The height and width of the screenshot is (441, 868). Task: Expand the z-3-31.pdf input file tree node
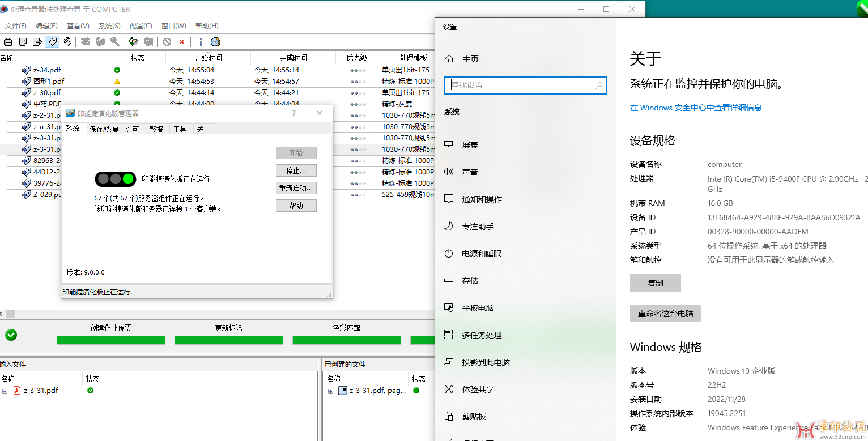pyautogui.click(x=5, y=391)
